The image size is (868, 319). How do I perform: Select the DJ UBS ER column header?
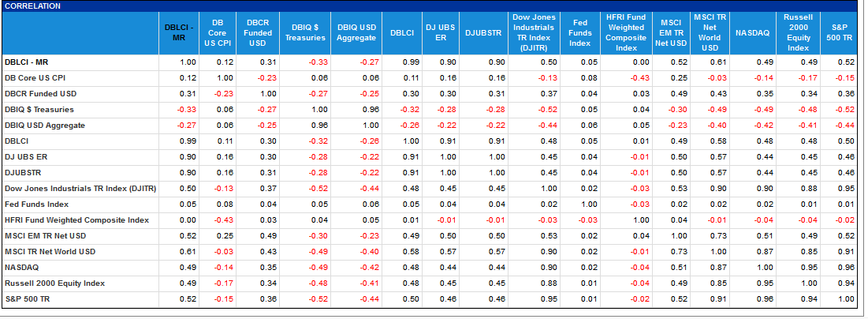click(440, 32)
